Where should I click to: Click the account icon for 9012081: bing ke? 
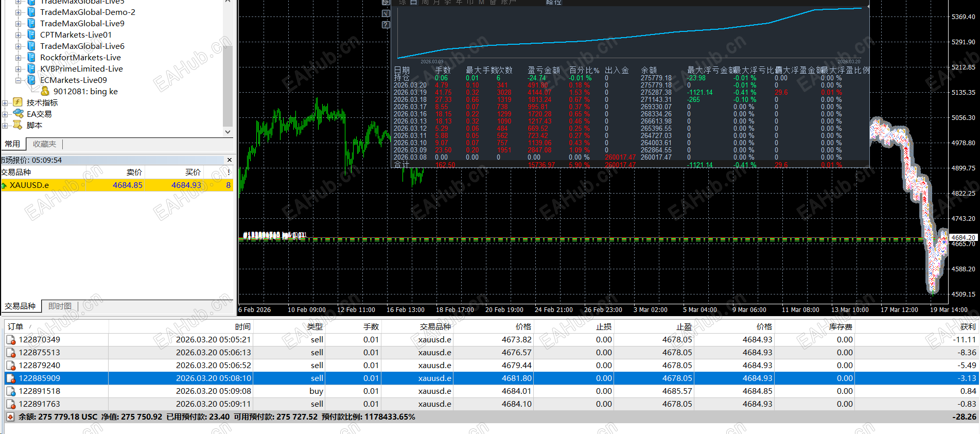click(45, 91)
